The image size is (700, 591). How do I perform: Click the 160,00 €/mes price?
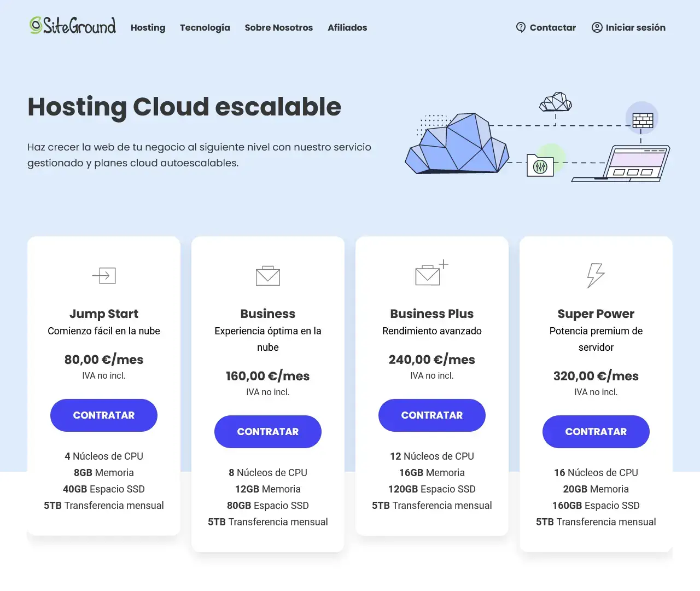point(268,376)
